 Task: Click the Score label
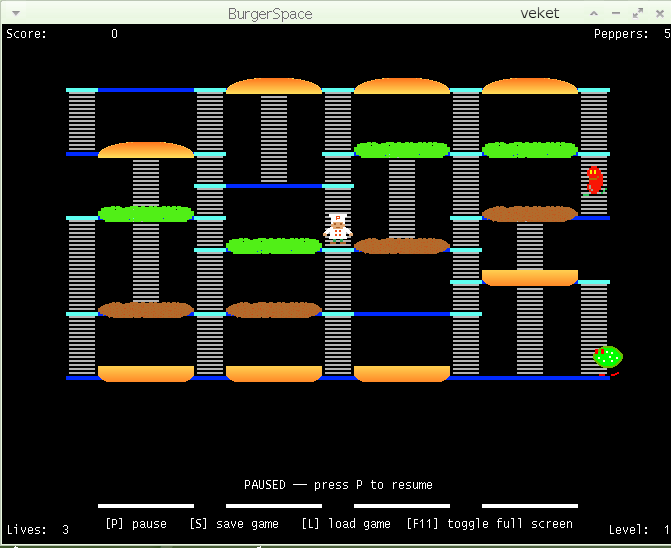click(26, 34)
